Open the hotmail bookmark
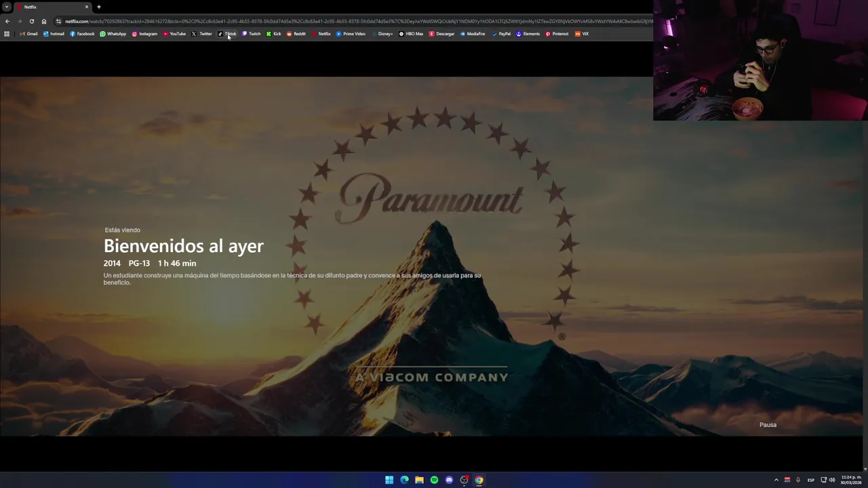Viewport: 868px width, 488px height. (54, 34)
